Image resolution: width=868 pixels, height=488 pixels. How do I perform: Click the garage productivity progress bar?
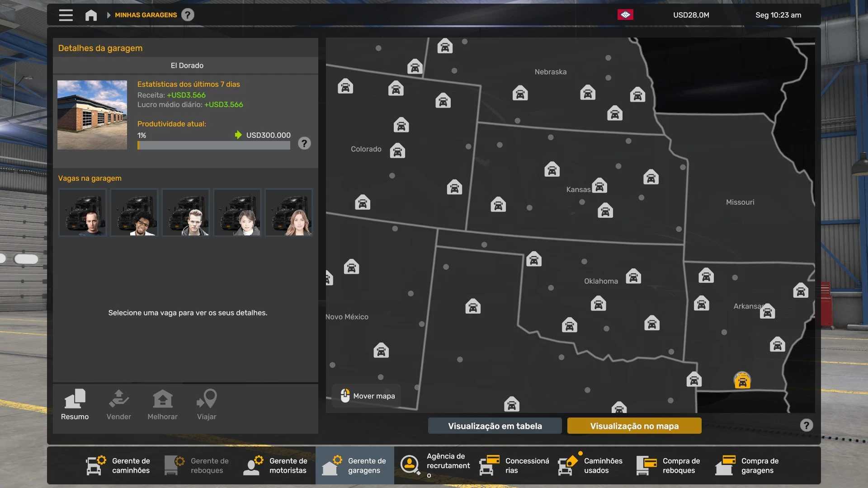(213, 145)
